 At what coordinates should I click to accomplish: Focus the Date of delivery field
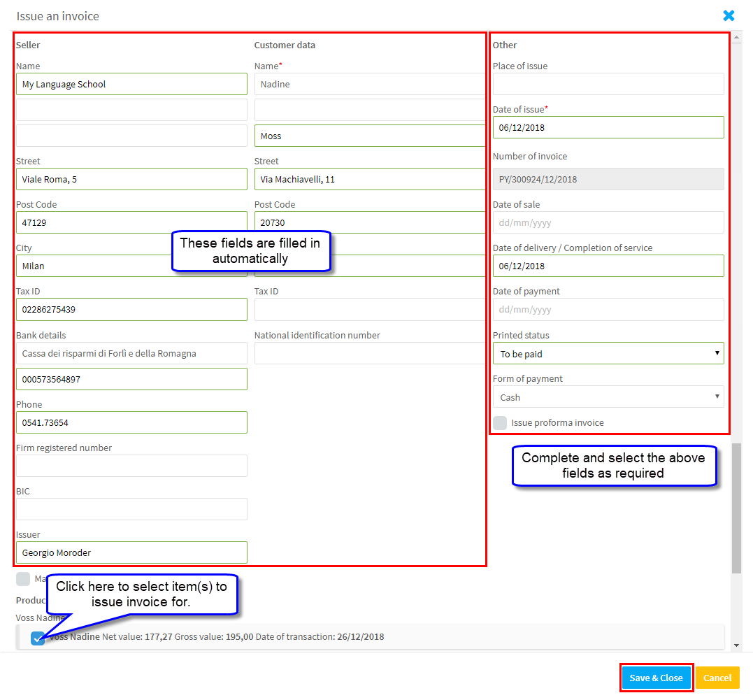tap(608, 266)
